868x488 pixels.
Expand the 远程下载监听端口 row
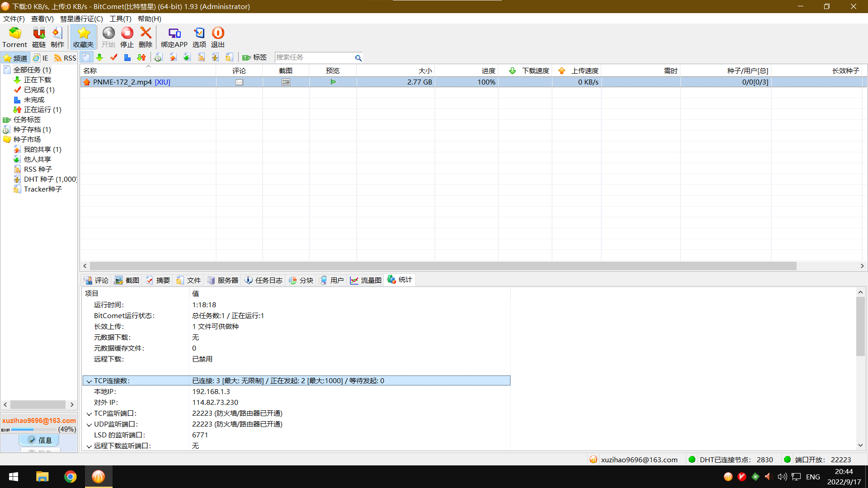89,446
